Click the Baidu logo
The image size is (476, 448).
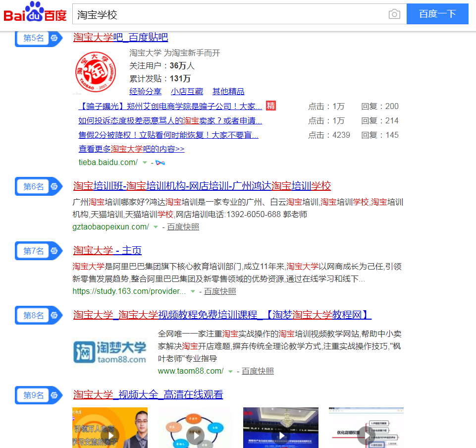[35, 12]
